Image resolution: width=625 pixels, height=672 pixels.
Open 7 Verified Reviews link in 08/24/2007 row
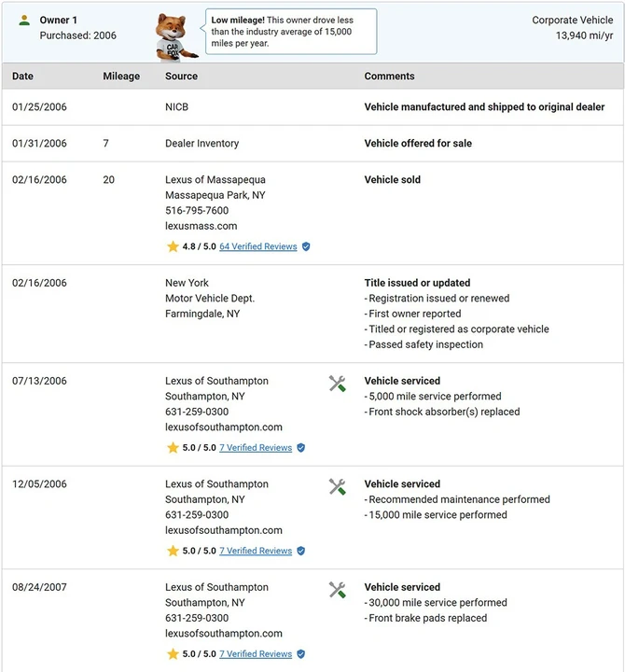256,654
